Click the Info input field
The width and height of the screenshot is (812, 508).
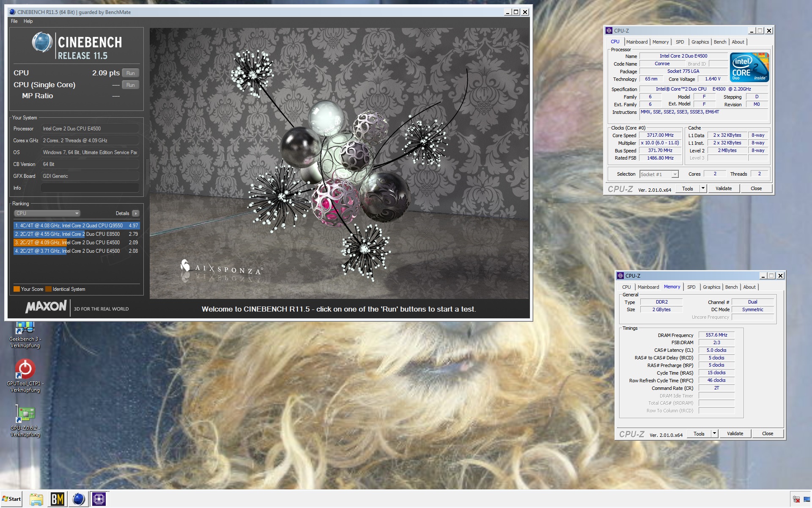90,188
